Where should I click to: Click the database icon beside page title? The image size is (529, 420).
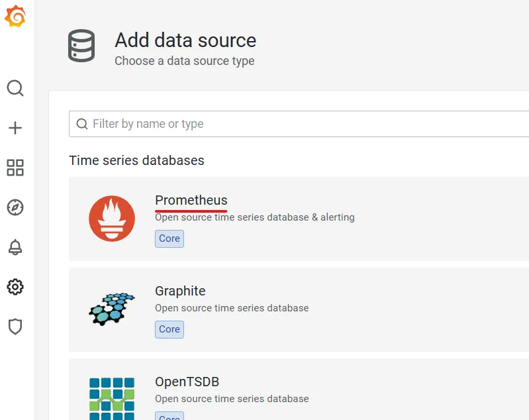click(x=81, y=46)
